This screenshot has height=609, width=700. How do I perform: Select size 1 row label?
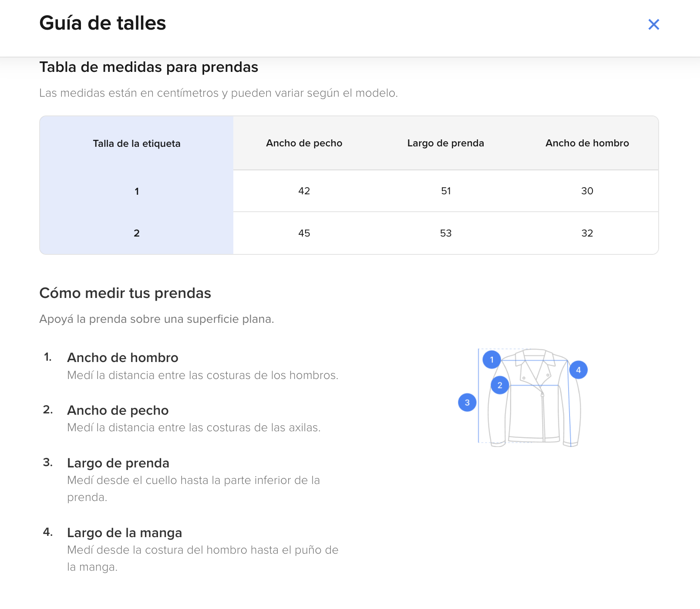136,191
